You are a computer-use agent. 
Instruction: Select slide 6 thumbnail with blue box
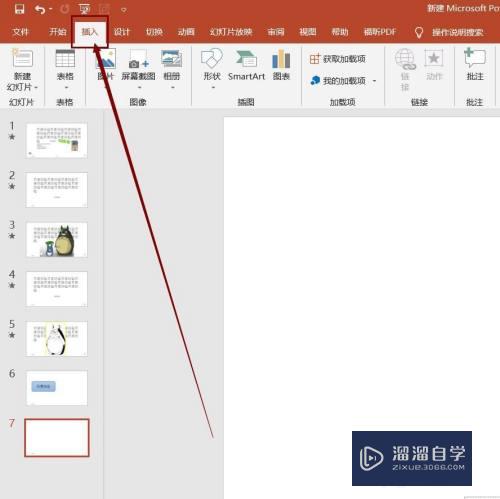57,388
